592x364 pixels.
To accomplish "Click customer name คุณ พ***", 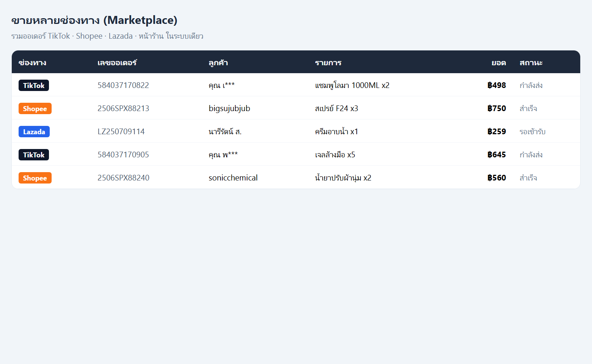I will pyautogui.click(x=223, y=155).
